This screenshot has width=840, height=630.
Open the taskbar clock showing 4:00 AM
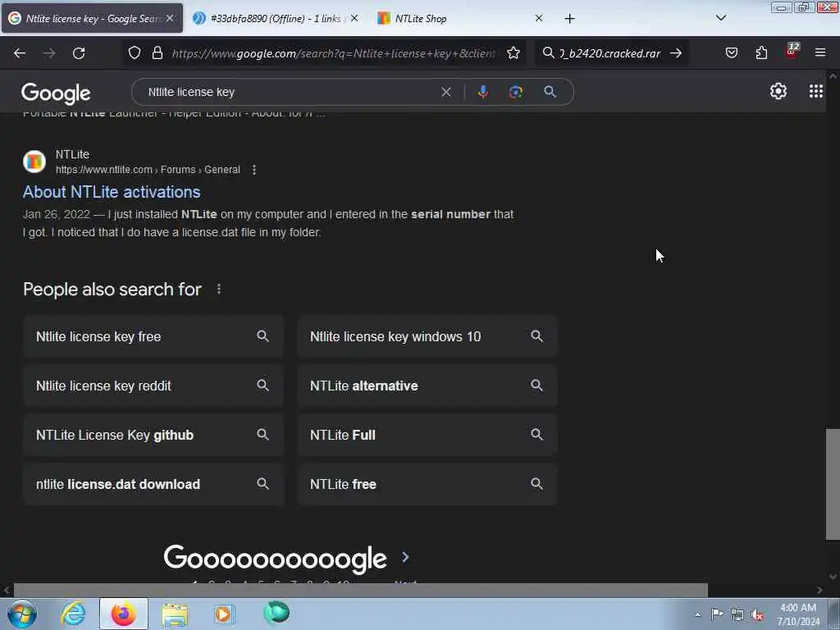point(798,614)
